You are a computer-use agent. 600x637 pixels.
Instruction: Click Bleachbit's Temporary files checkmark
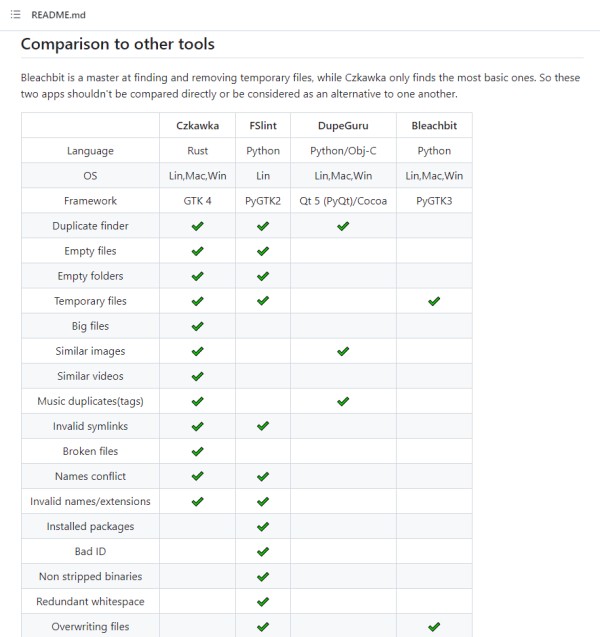[434, 301]
